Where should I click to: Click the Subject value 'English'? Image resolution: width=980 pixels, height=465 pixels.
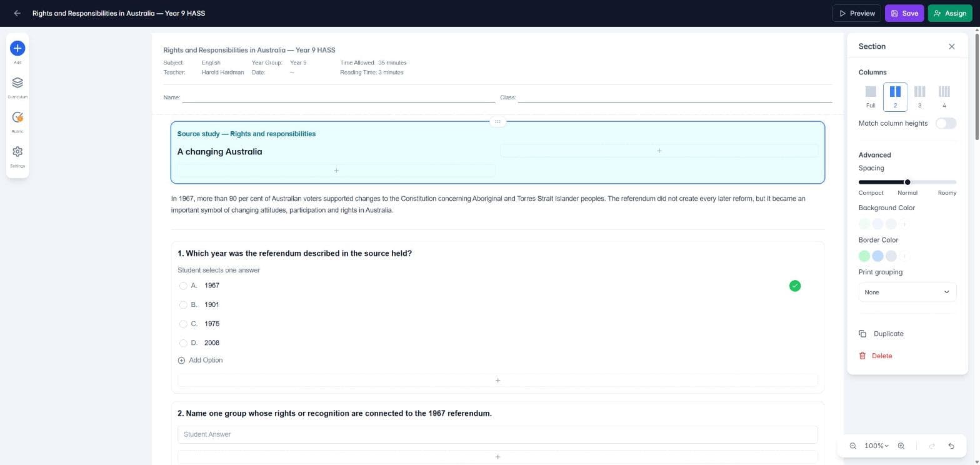coord(211,62)
